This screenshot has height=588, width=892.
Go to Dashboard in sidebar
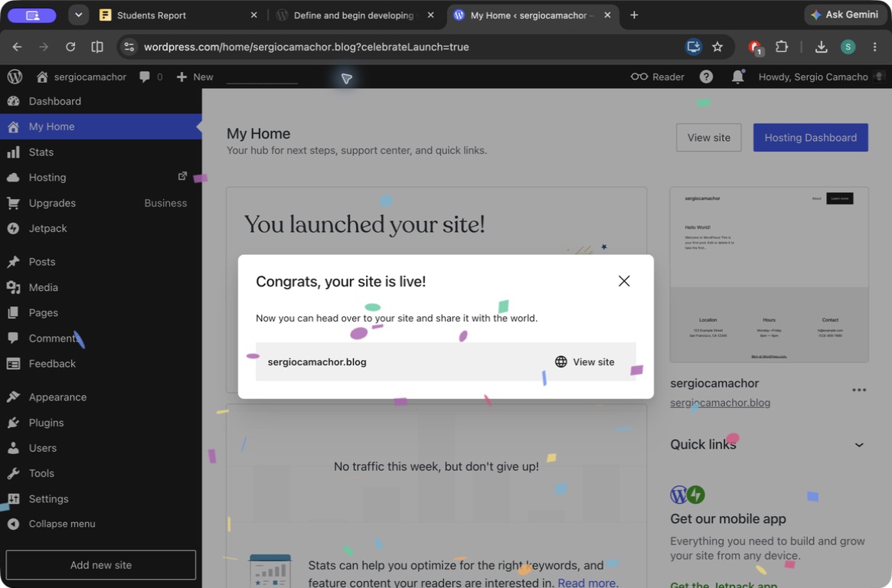coord(101,101)
